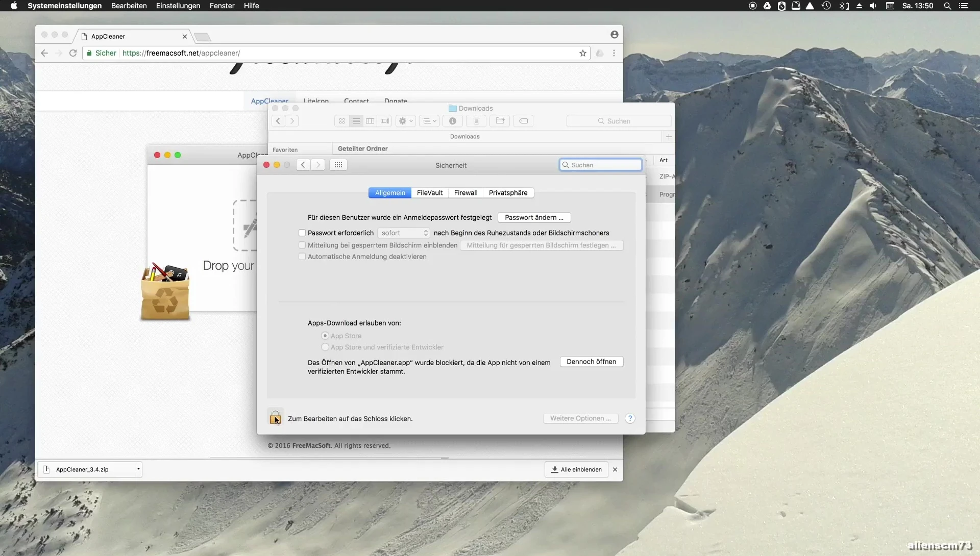This screenshot has height=556, width=980.
Task: Open the Apple menu
Action: 14,6
